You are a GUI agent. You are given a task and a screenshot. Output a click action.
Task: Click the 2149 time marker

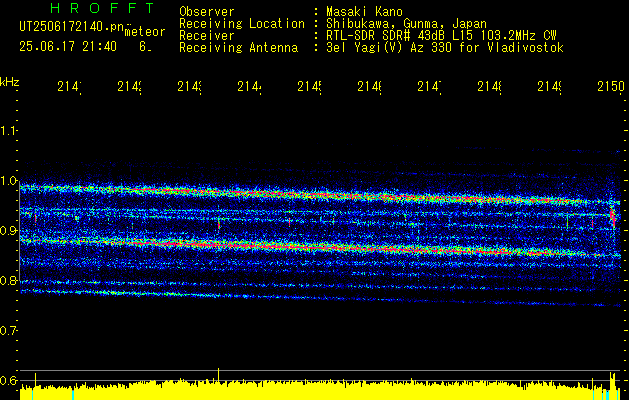(x=549, y=87)
